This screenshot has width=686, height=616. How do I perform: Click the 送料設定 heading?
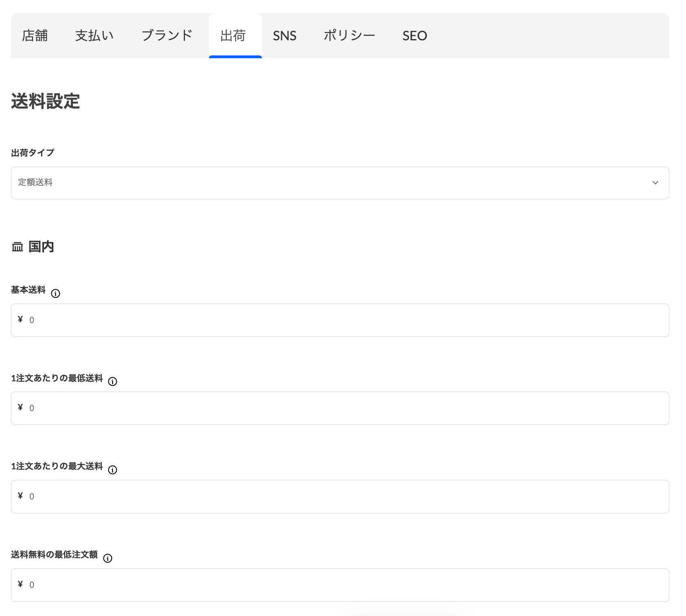pyautogui.click(x=46, y=101)
